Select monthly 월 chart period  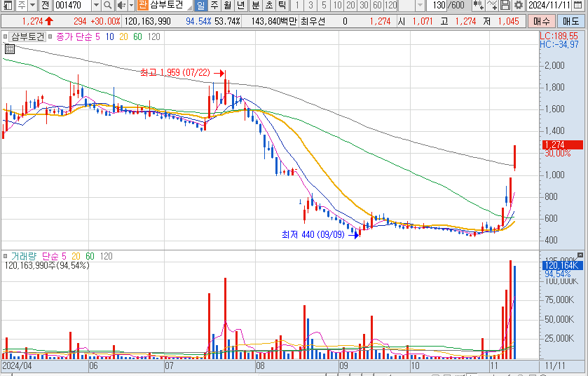point(228,5)
